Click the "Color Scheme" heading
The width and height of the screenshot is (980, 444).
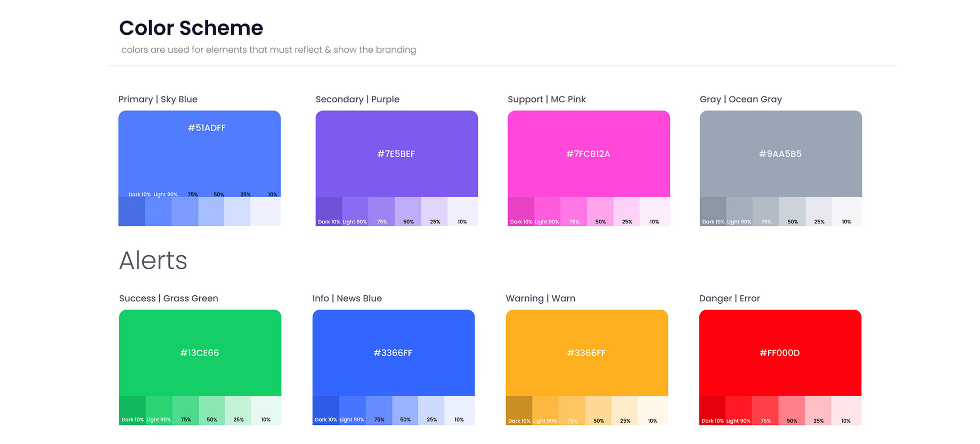[x=191, y=28]
